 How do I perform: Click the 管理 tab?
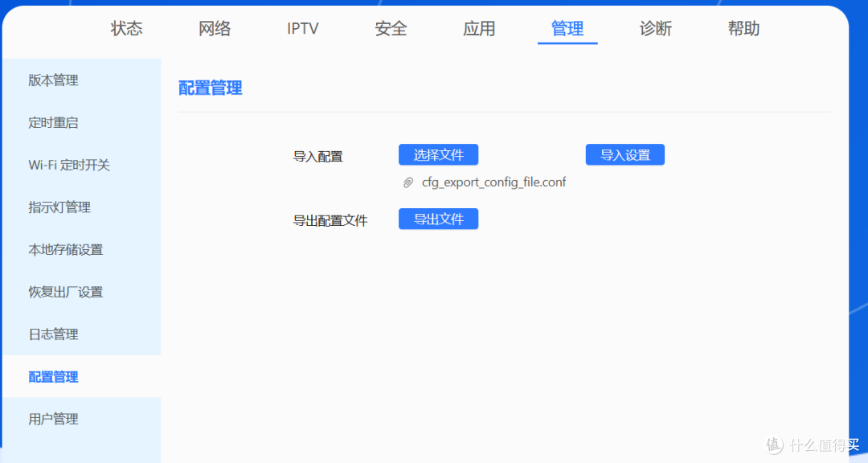[x=567, y=28]
